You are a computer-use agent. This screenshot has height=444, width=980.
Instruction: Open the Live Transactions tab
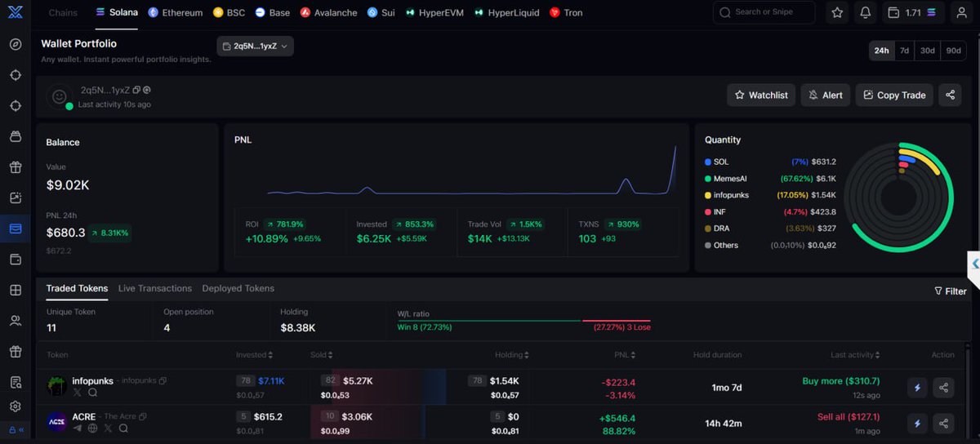click(155, 288)
